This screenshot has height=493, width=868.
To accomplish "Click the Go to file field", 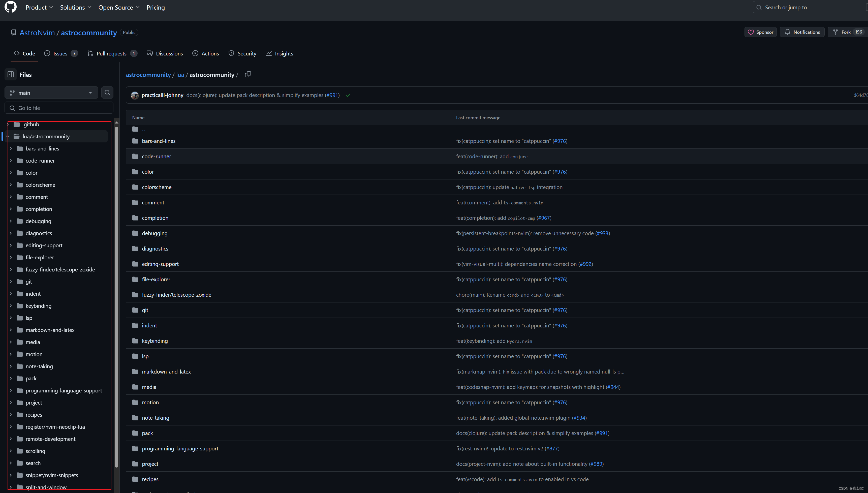I will click(59, 108).
